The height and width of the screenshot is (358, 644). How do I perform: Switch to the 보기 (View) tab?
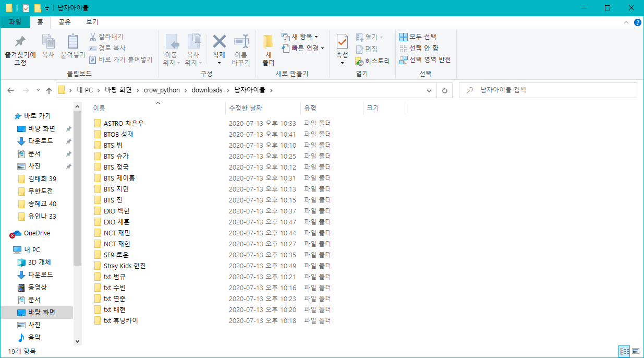[92, 22]
